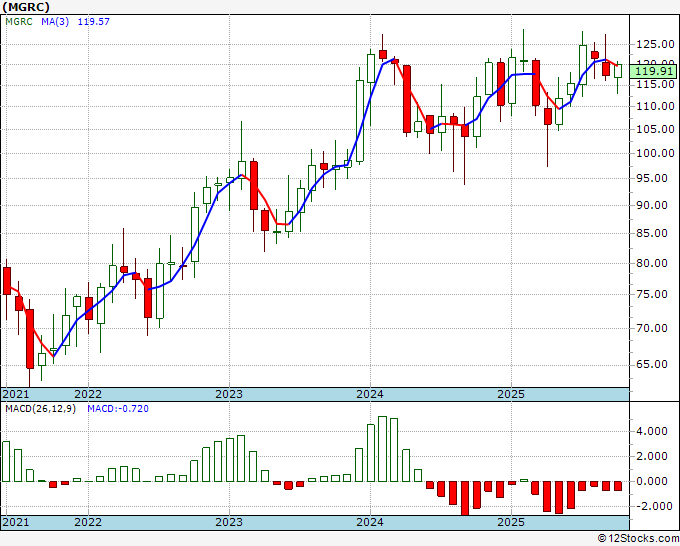Click the tallest green MACD bar in early 2024
This screenshot has height=546, width=680.
382,449
